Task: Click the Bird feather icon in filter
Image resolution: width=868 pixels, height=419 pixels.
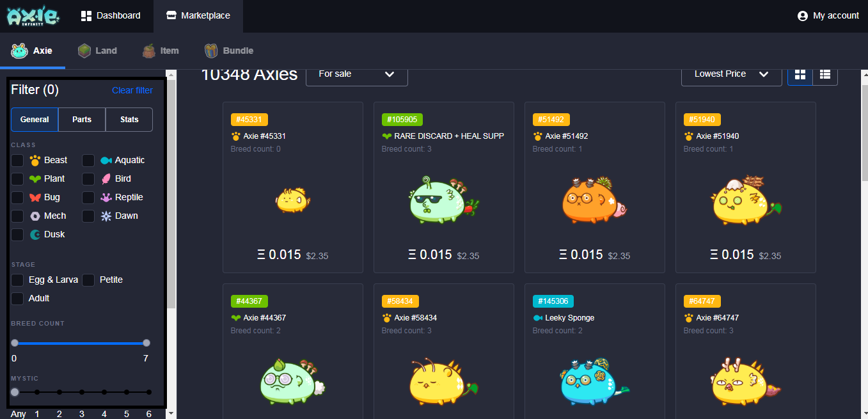Action: pos(106,179)
